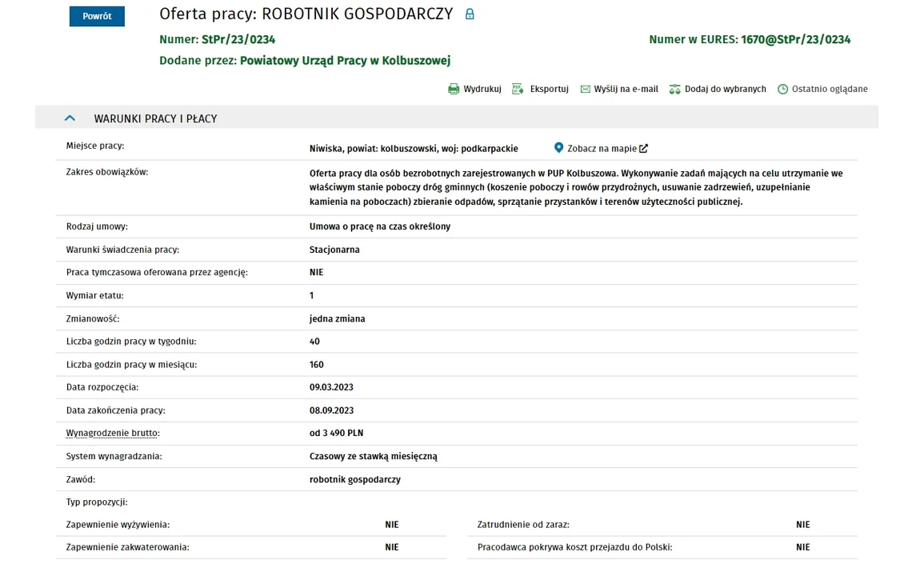Screen dimensions: 924x576
Task: Click the map pin icon
Action: [x=558, y=148]
